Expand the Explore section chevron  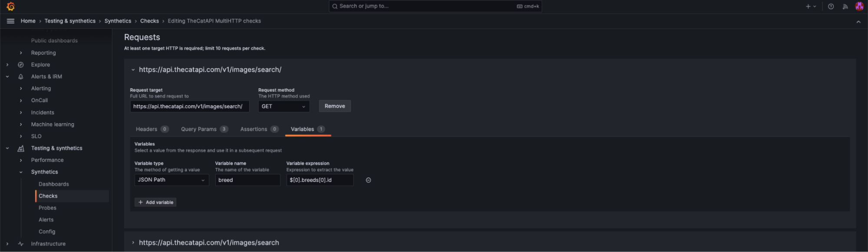[7, 65]
